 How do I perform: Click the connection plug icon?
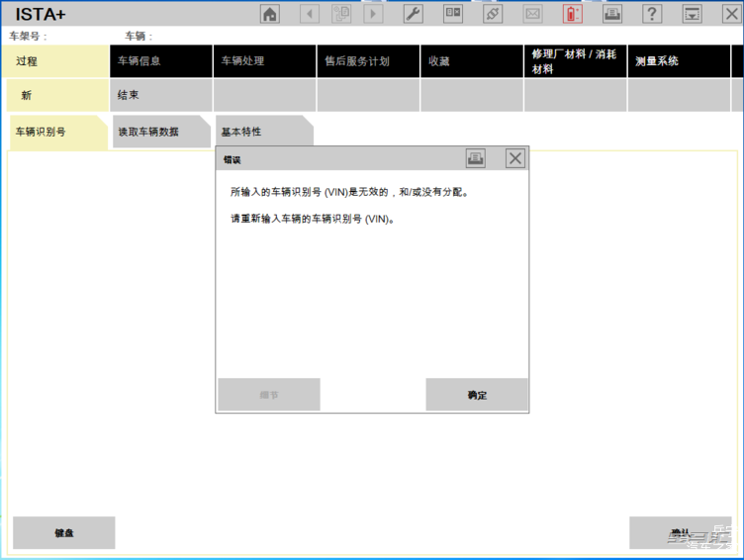(x=493, y=14)
